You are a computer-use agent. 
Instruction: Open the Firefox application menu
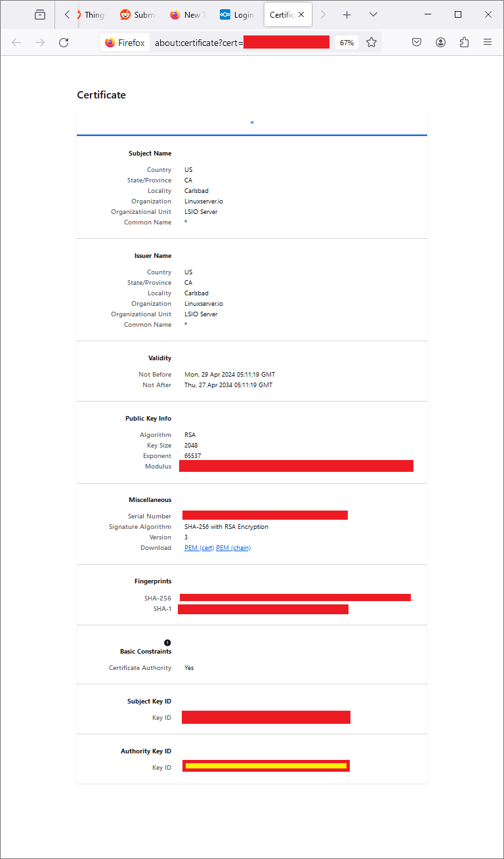(x=487, y=41)
